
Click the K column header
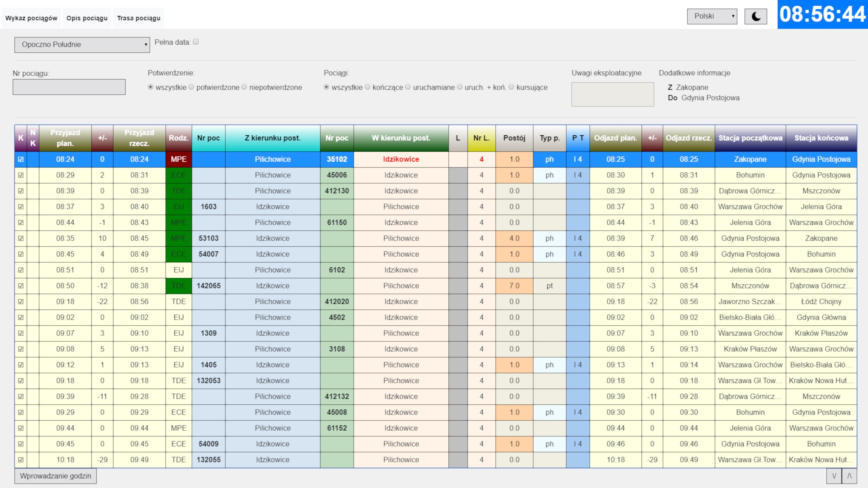[21, 138]
